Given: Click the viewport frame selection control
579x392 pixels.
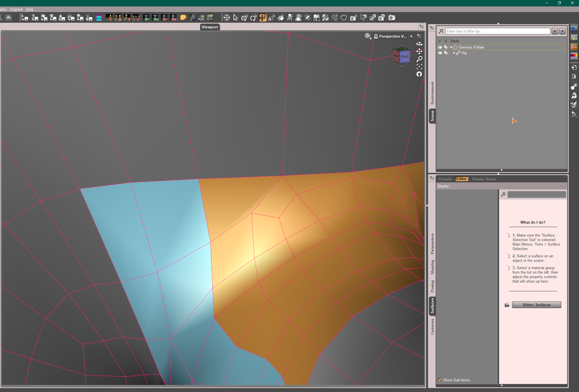Looking at the screenshot, I should click(x=419, y=67).
